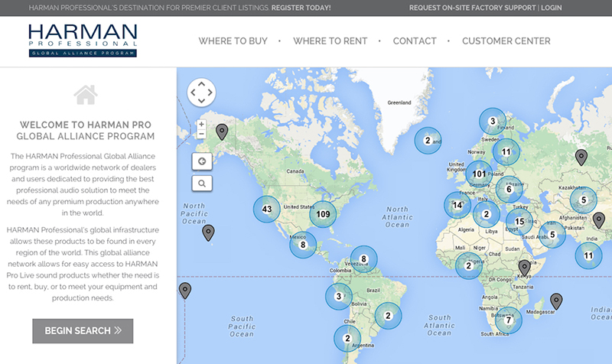Open the 109 cluster in eastern United States
612x364 pixels.
pos(323,214)
